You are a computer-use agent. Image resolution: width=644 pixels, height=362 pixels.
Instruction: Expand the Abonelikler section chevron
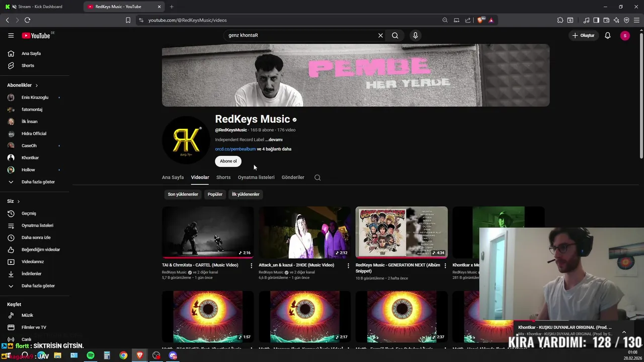click(37, 85)
